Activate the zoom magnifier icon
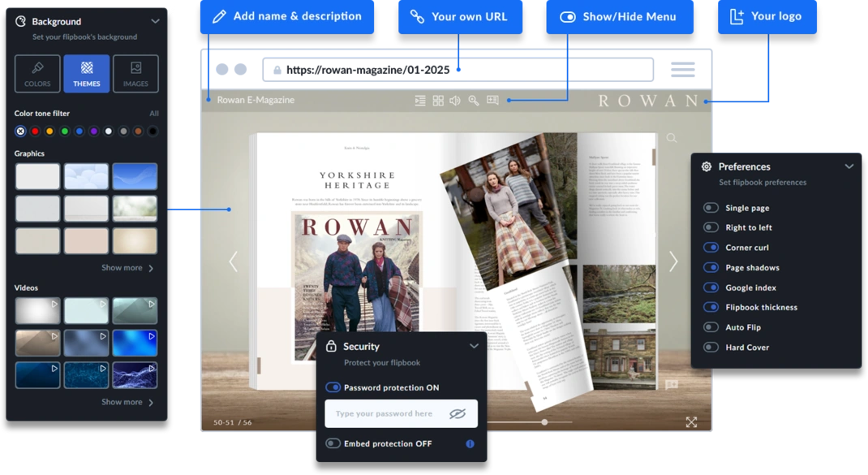Image resolution: width=868 pixels, height=475 pixels. pyautogui.click(x=473, y=100)
